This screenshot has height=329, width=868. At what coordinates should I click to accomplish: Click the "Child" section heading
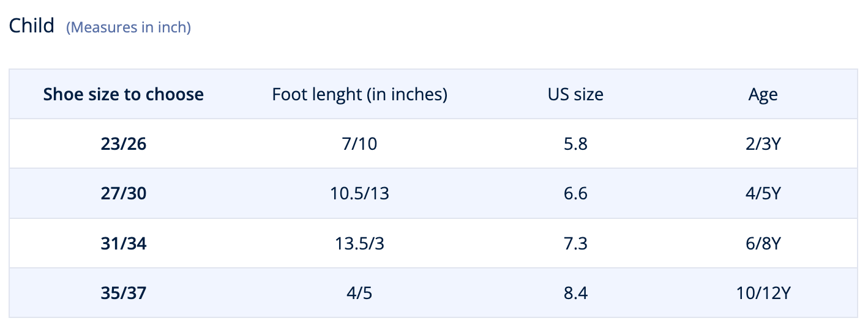pyautogui.click(x=31, y=26)
